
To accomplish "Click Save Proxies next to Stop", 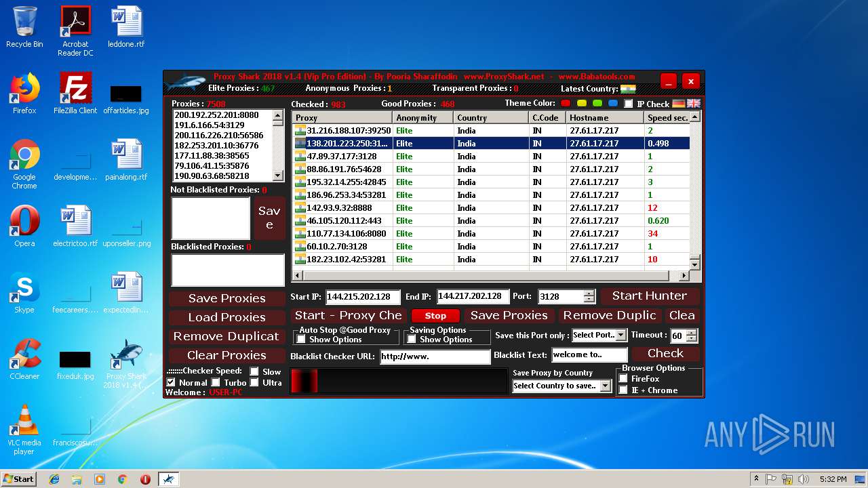I will [509, 315].
